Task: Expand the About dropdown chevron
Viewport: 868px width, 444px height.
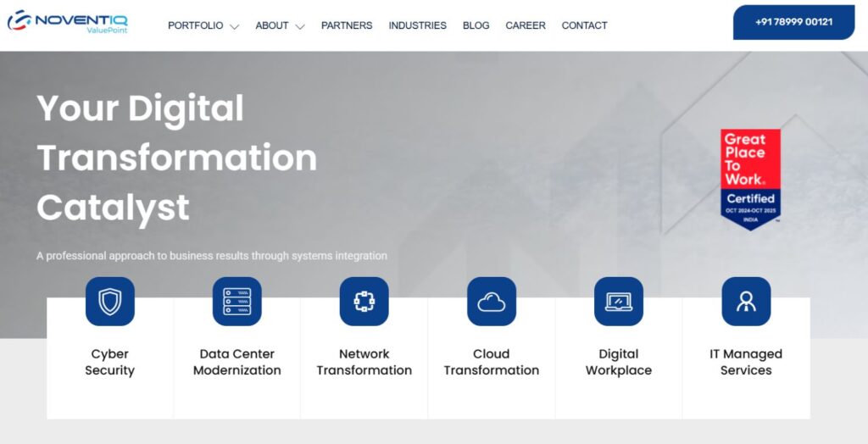Action: coord(300,26)
